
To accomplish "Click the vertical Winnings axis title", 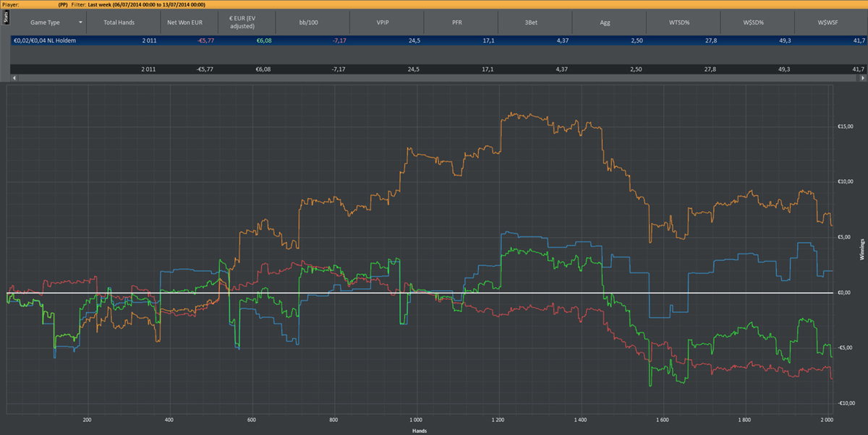I will coord(862,248).
